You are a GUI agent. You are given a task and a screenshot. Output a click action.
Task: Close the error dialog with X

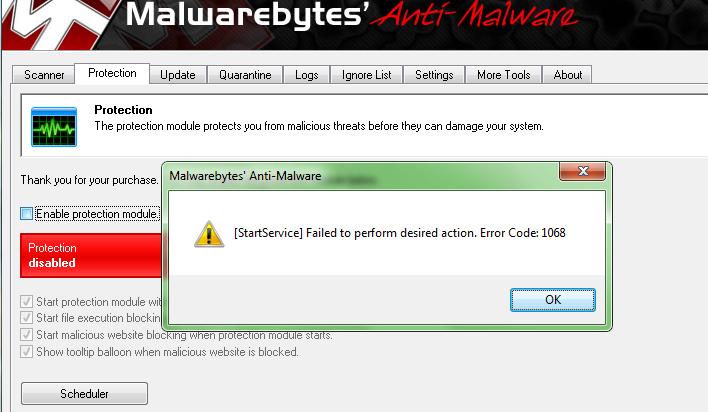point(582,171)
